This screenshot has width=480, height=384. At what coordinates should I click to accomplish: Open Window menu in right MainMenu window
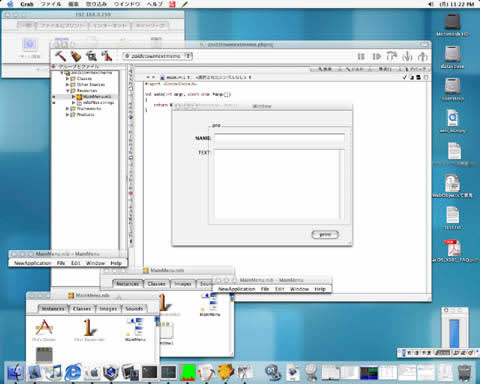tap(299, 289)
